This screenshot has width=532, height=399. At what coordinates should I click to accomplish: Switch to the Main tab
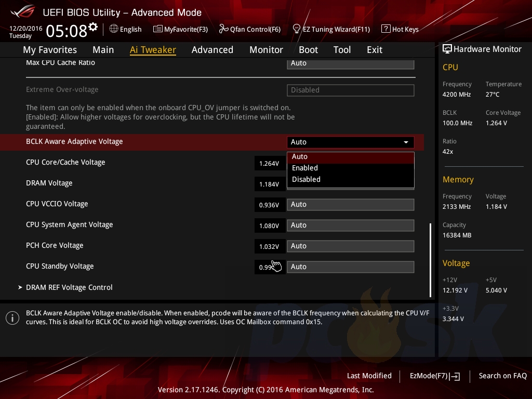[103, 50]
